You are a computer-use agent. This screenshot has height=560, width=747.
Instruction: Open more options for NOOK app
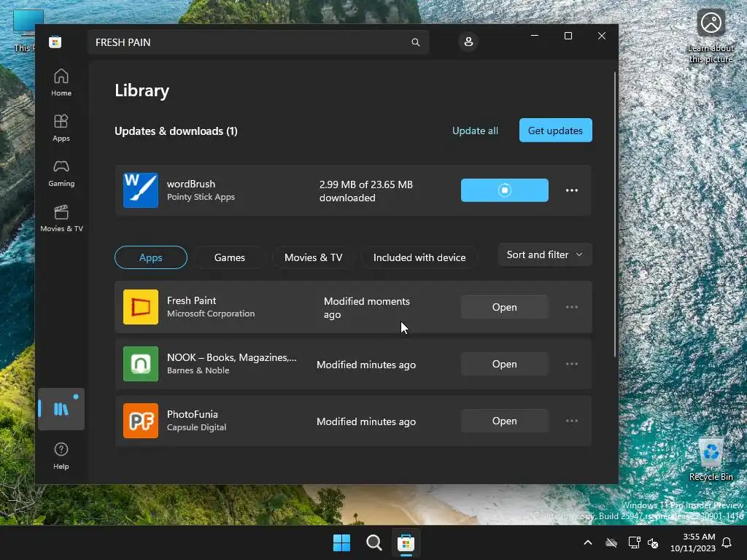coord(572,364)
